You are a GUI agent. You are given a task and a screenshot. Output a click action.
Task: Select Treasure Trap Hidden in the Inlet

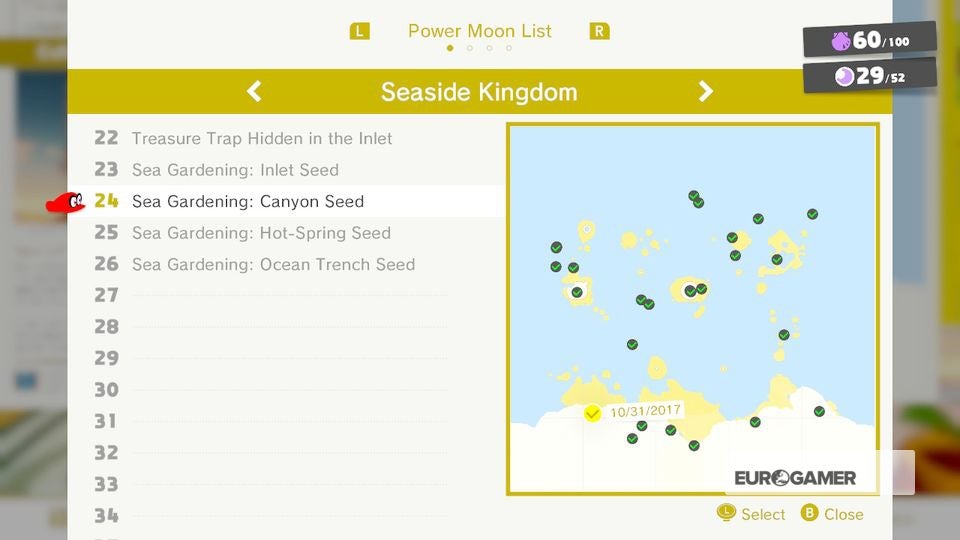(261, 138)
